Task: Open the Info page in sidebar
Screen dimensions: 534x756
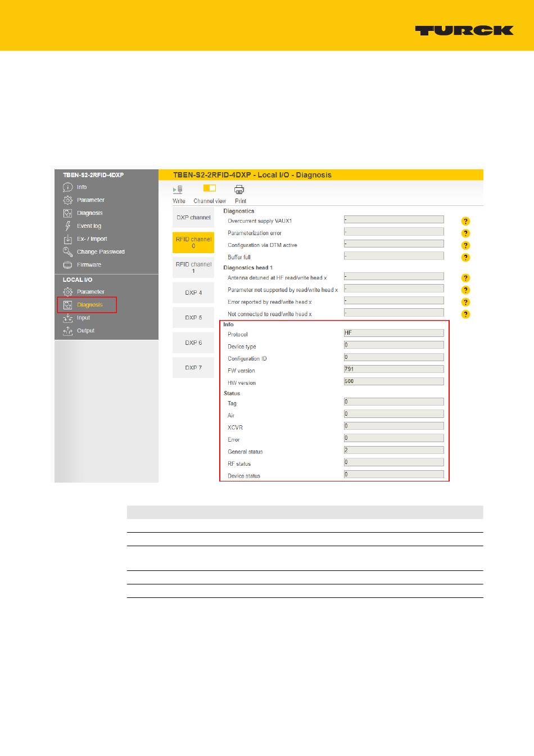Action: [82, 187]
